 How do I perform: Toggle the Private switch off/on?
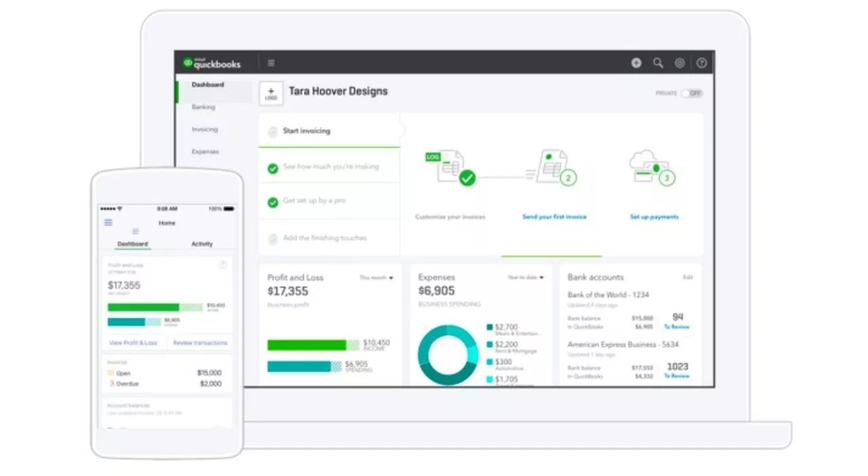[x=692, y=94]
